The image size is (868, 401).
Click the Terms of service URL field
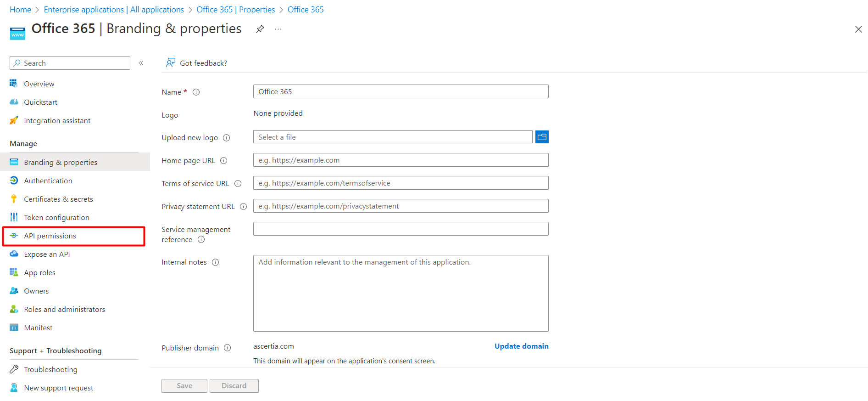pyautogui.click(x=401, y=183)
